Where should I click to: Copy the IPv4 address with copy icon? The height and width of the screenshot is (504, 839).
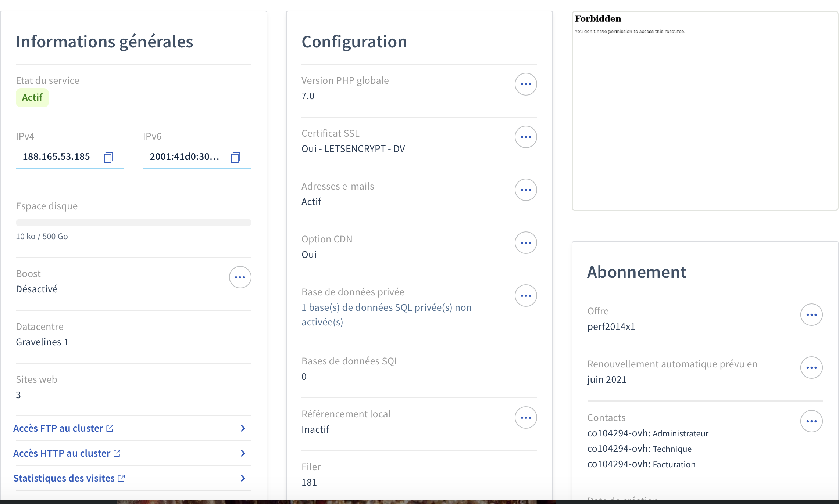[108, 158]
